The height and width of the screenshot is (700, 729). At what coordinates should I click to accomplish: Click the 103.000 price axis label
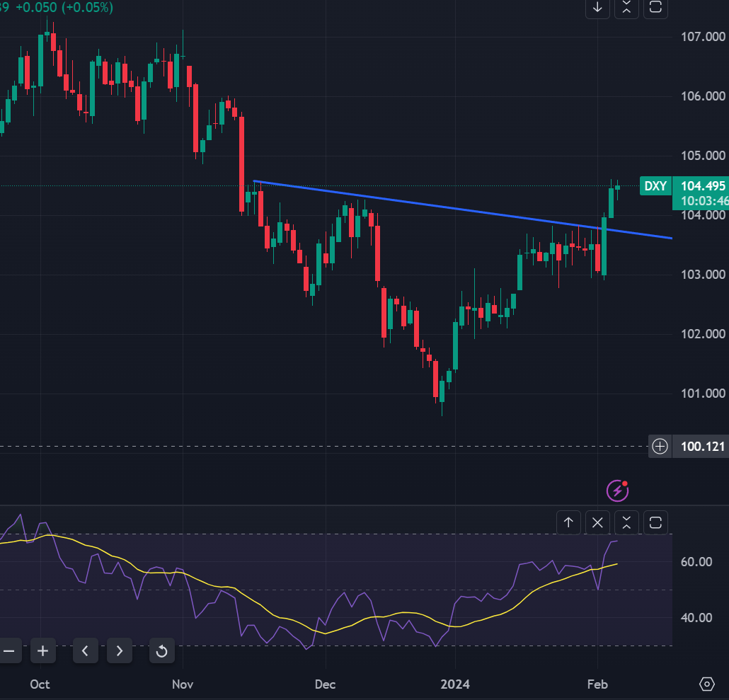click(x=703, y=275)
